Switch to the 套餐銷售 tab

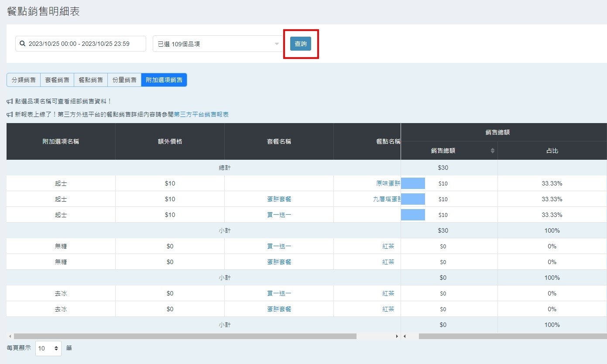coord(57,80)
